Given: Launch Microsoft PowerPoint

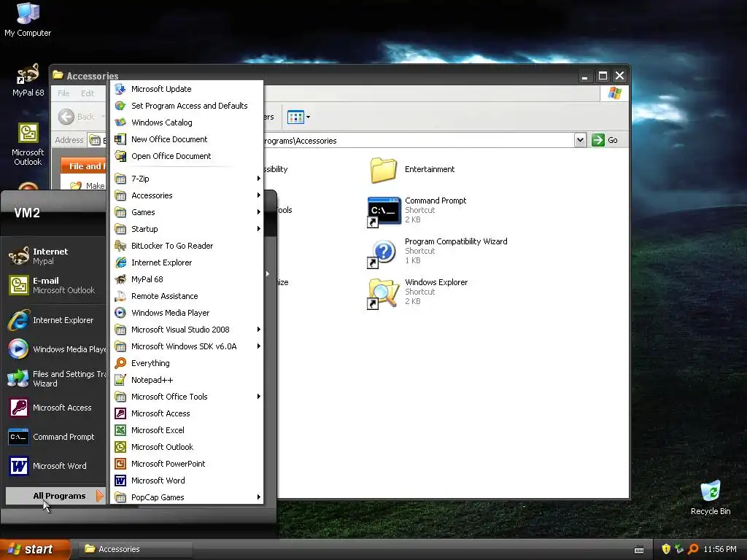Looking at the screenshot, I should [x=187, y=463].
